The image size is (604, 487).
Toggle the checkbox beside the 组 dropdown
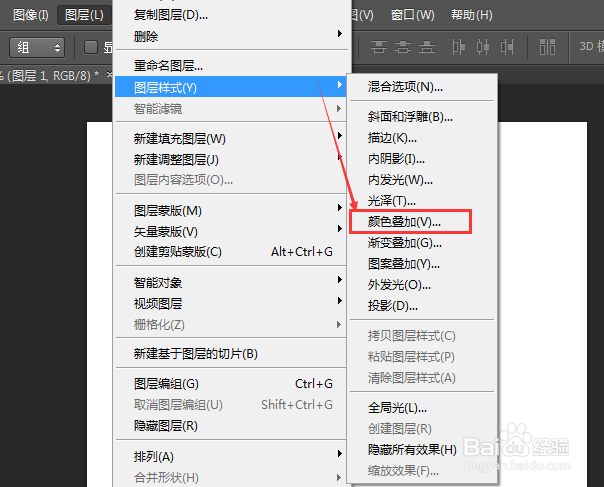coord(91,47)
